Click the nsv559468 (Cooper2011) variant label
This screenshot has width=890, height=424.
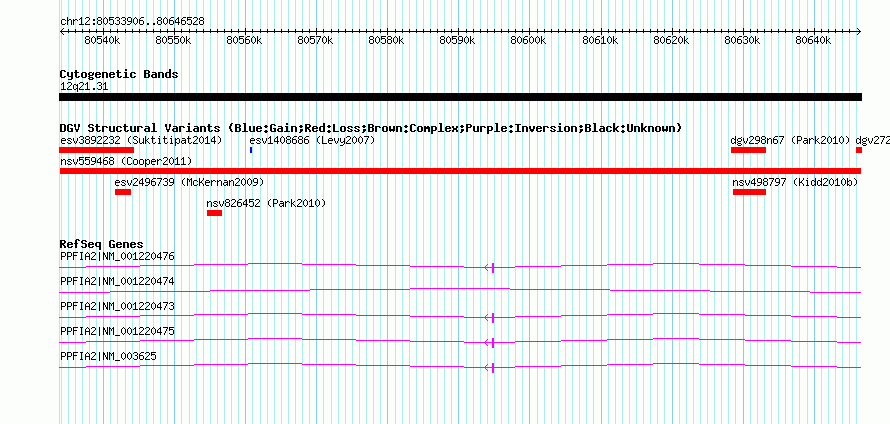126,162
